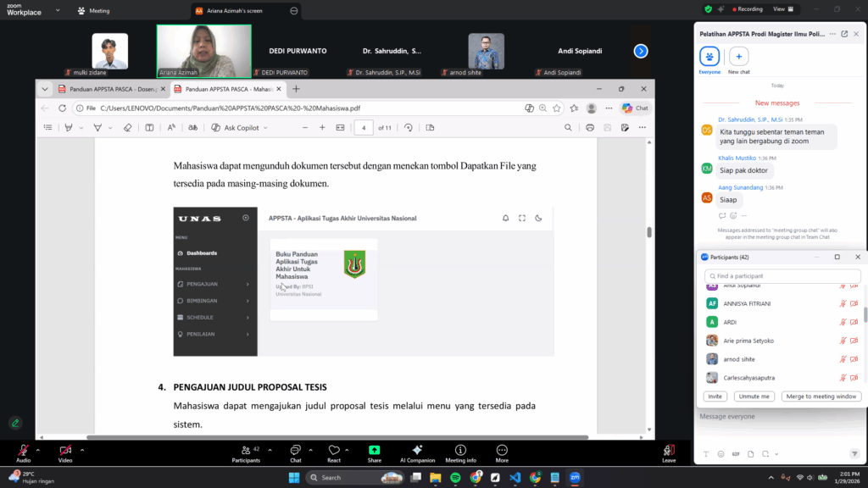This screenshot has height=488, width=868.
Task: Click the Find a participant search field
Action: point(782,276)
